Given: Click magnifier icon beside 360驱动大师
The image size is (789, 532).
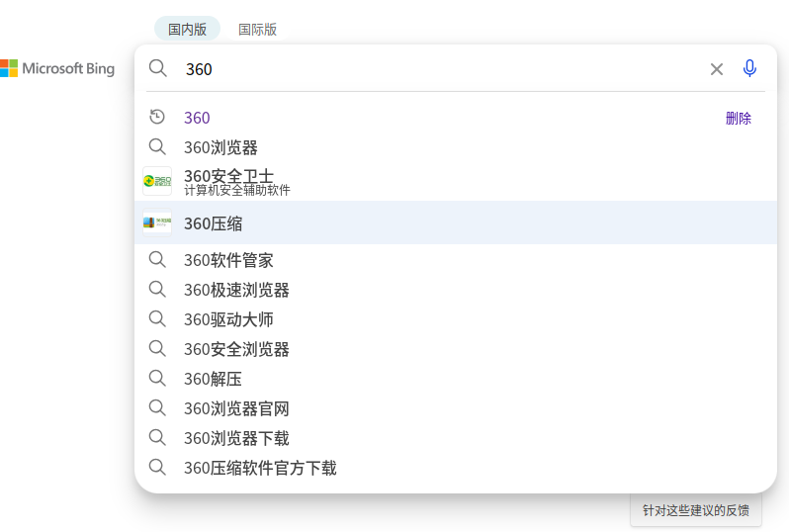Looking at the screenshot, I should click(157, 319).
